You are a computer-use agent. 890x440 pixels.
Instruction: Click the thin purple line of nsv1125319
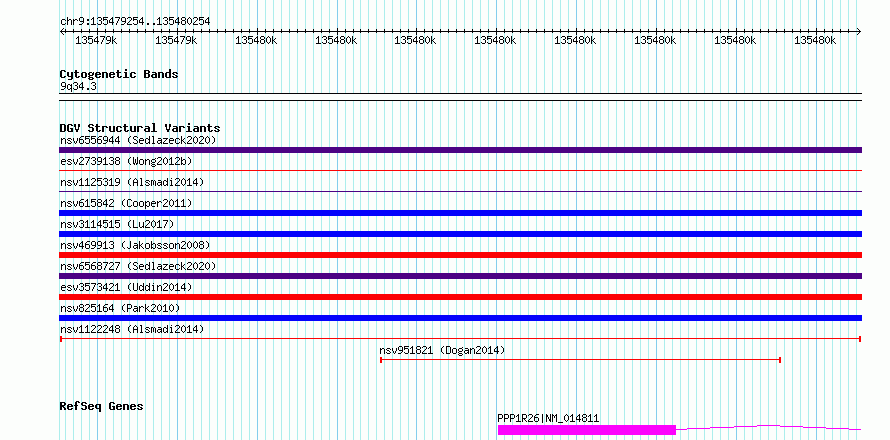[460, 191]
